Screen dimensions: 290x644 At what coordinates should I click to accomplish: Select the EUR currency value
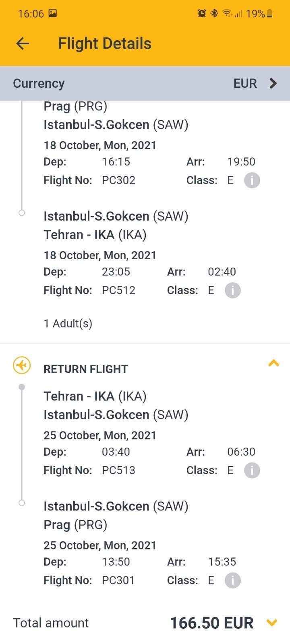click(x=245, y=83)
